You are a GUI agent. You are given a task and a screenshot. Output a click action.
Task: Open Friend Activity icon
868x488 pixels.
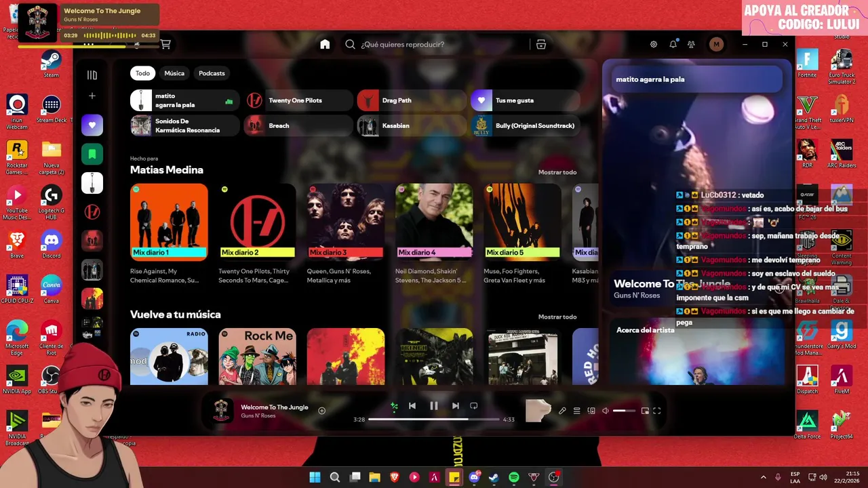coord(691,44)
